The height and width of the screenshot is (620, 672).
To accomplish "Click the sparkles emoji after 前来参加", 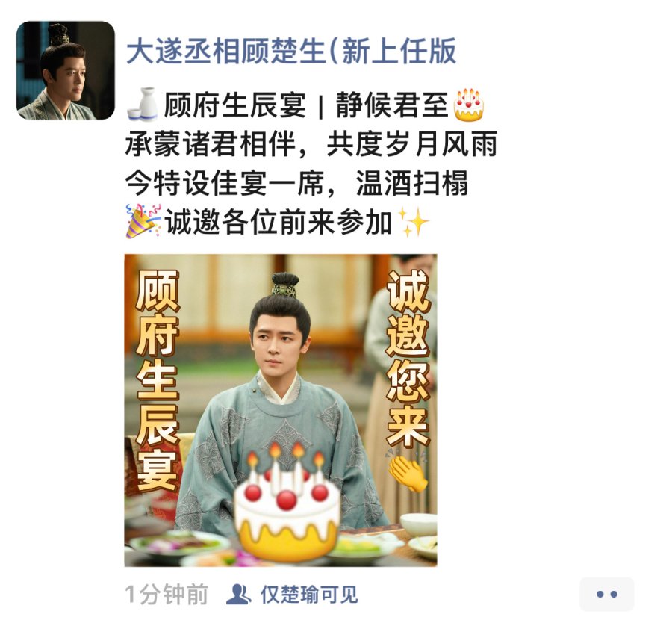I will 414,222.
